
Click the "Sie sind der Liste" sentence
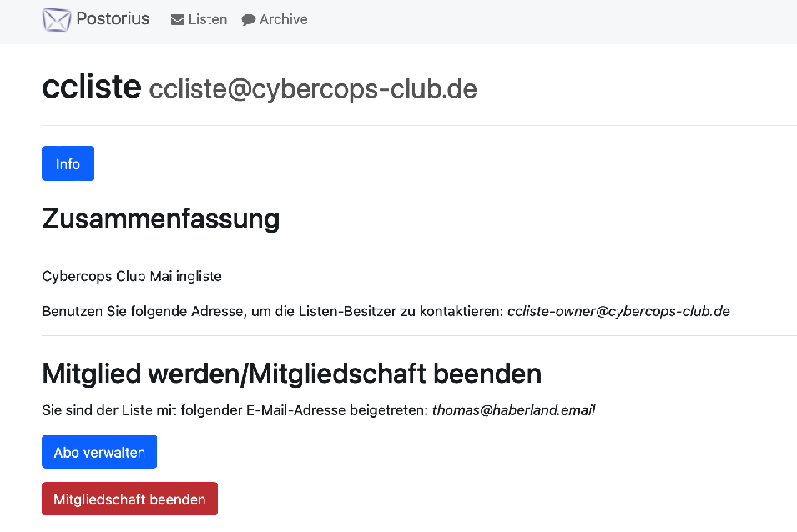click(235, 410)
